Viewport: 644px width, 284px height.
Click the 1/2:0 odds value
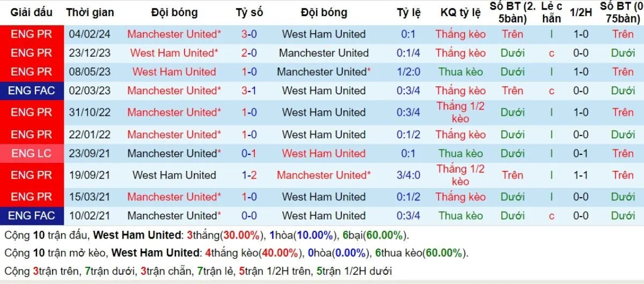tap(409, 72)
